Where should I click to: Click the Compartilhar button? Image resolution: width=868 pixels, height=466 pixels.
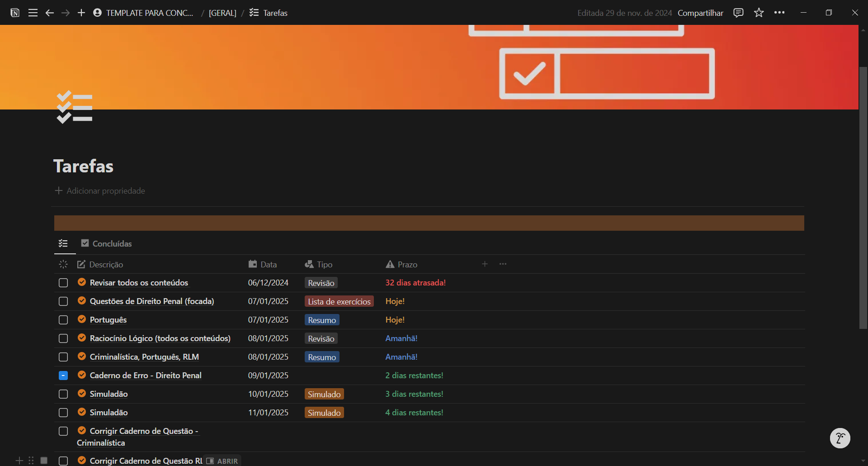pyautogui.click(x=700, y=13)
